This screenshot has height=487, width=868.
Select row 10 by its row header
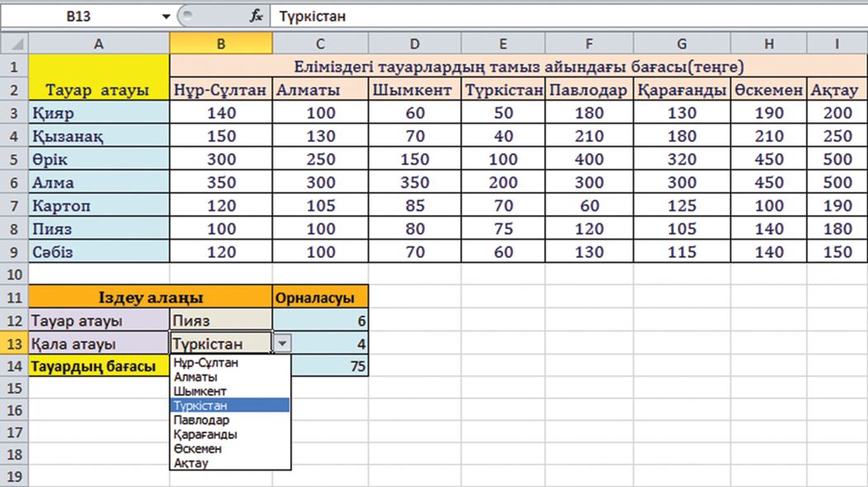pyautogui.click(x=14, y=275)
